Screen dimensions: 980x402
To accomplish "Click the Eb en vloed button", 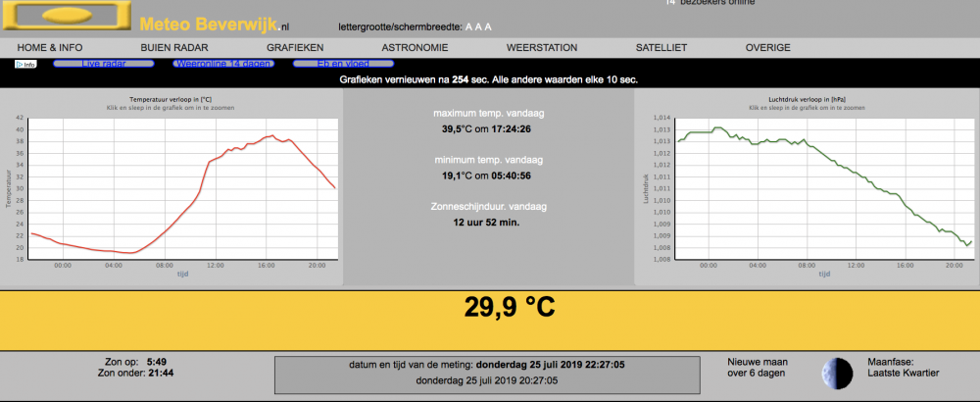I will (x=343, y=64).
